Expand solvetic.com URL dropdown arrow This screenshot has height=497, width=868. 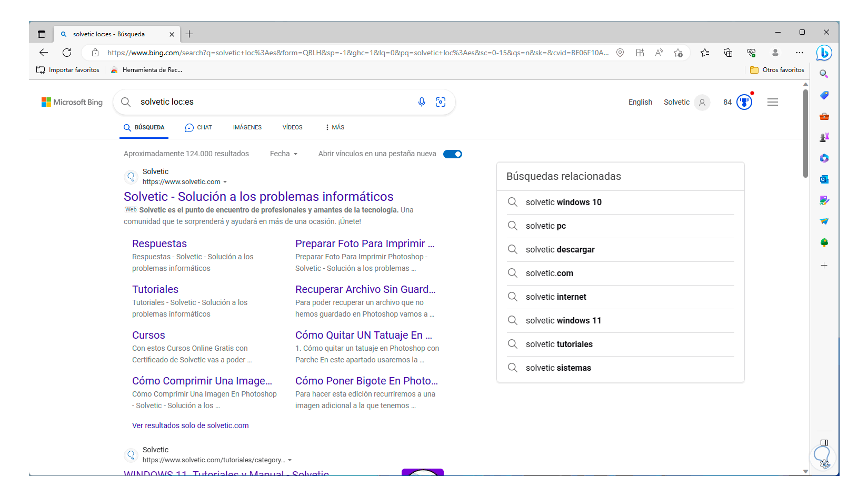(x=225, y=182)
